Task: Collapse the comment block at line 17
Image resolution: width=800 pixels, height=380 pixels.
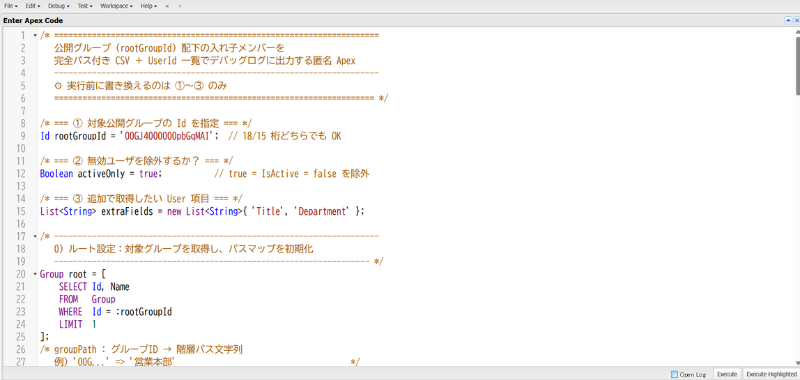Action: 35,237
